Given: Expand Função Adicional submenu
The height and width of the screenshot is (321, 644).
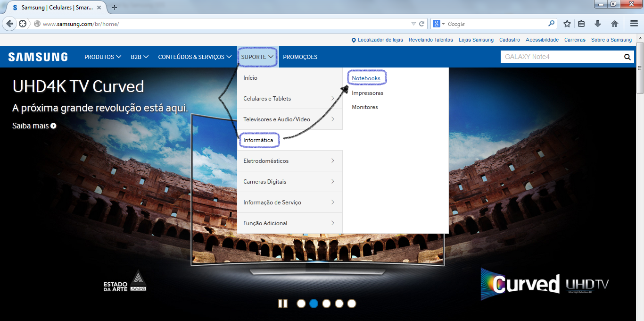Looking at the screenshot, I should (290, 223).
